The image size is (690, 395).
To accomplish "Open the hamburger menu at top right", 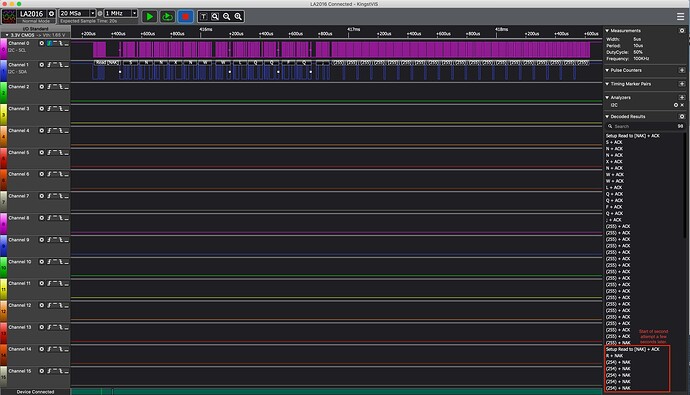I will 680,17.
